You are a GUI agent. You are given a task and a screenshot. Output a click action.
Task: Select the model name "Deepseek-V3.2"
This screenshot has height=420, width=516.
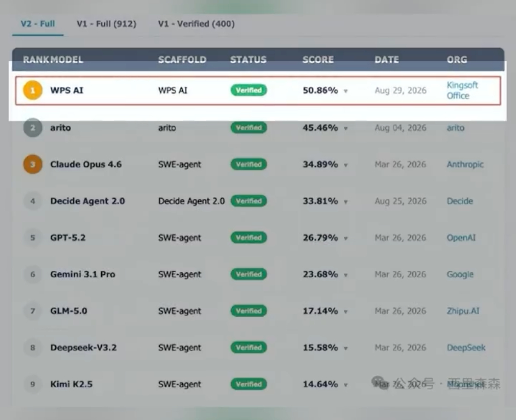[x=83, y=347]
